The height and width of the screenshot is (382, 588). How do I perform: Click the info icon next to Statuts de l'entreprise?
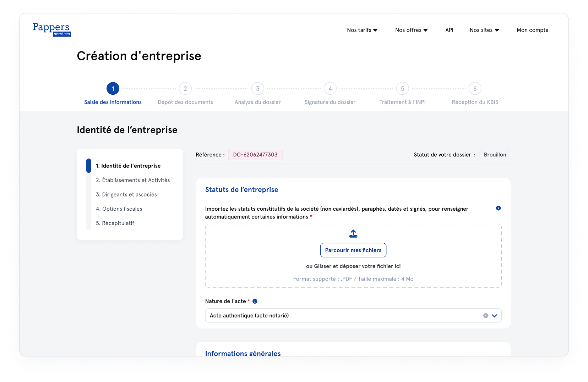tap(498, 208)
